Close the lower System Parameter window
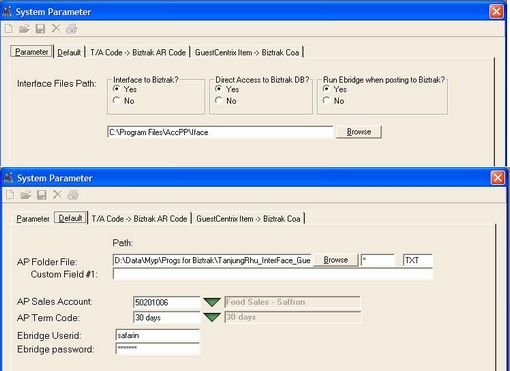Image resolution: width=510 pixels, height=371 pixels. [497, 178]
